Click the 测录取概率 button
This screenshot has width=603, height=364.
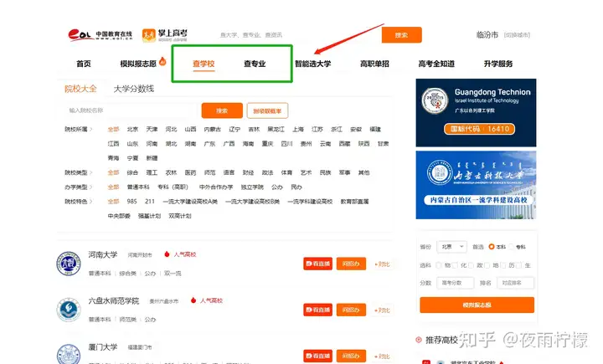[x=267, y=110]
